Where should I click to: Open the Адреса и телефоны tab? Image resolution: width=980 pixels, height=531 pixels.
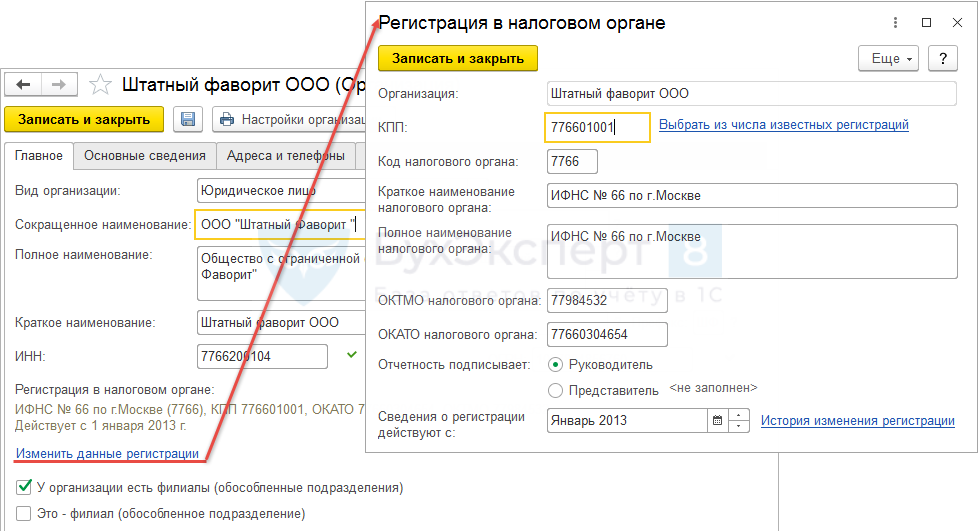(x=286, y=155)
